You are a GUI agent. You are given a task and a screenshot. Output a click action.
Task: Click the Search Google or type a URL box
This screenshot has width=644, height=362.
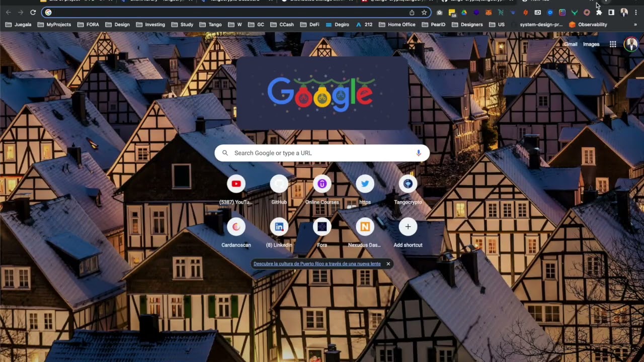(322, 153)
